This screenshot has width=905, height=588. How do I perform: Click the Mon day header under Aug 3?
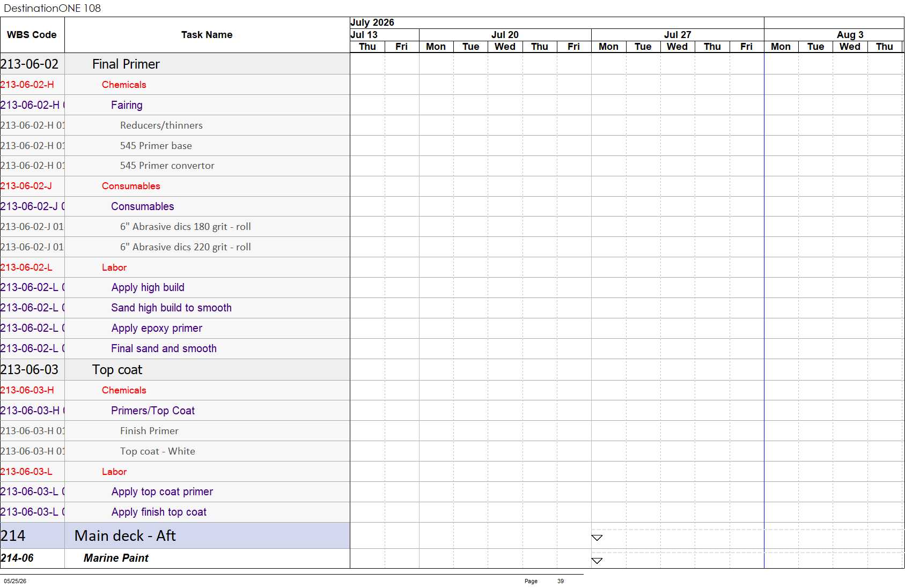coord(781,47)
